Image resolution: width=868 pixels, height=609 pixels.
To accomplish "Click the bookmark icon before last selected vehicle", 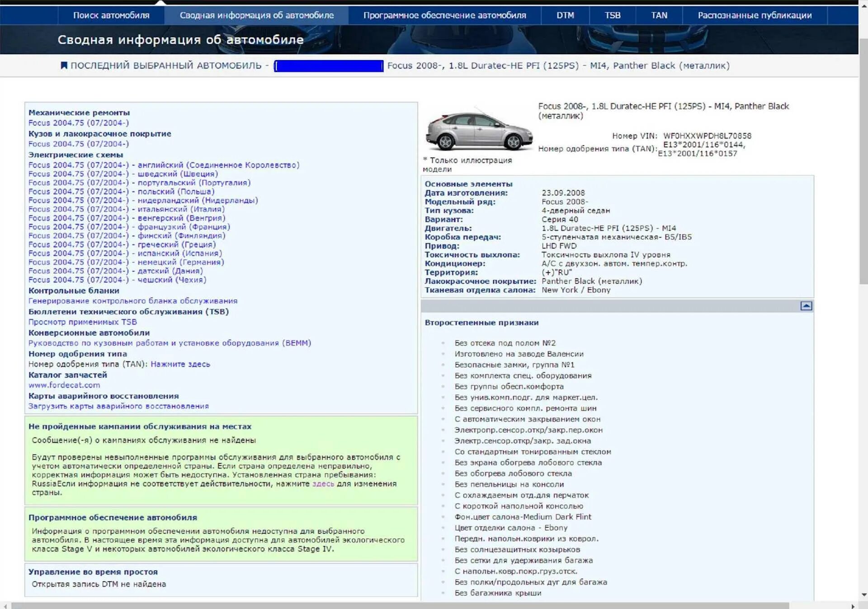I will point(64,66).
